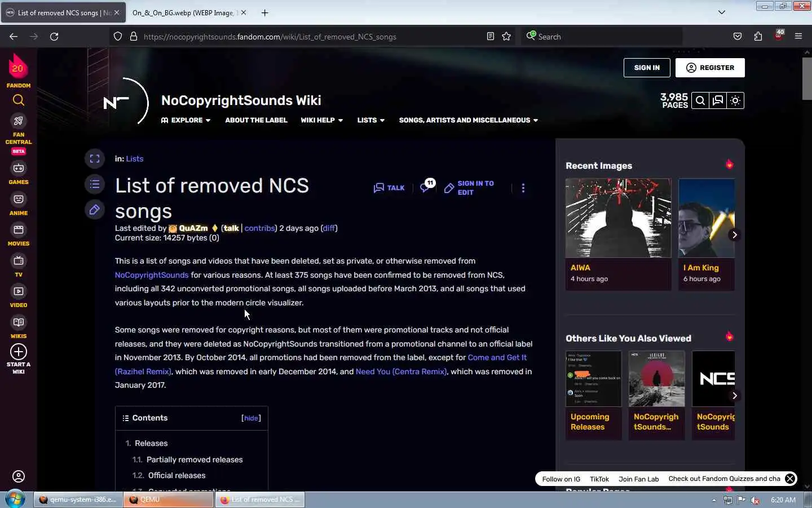The height and width of the screenshot is (508, 812).
Task: Open the wiki discussions icon
Action: [x=718, y=100]
